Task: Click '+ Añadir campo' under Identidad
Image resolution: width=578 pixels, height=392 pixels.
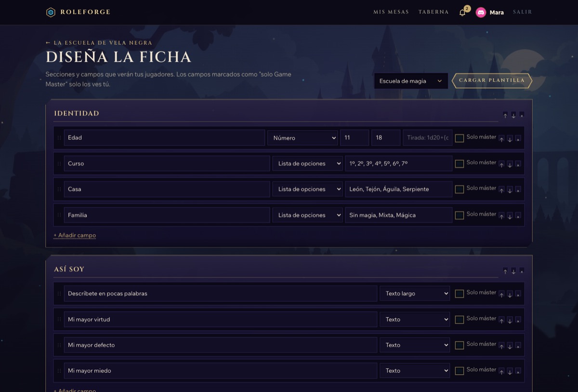Action: (x=75, y=235)
